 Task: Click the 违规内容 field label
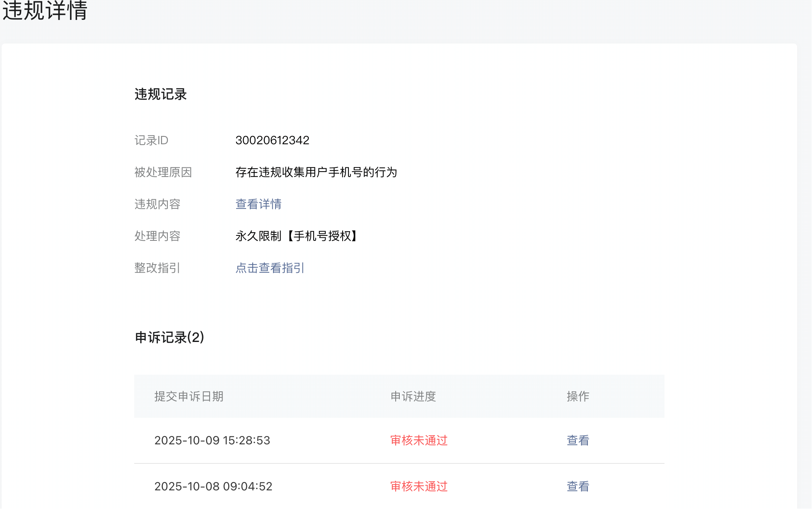tap(157, 204)
